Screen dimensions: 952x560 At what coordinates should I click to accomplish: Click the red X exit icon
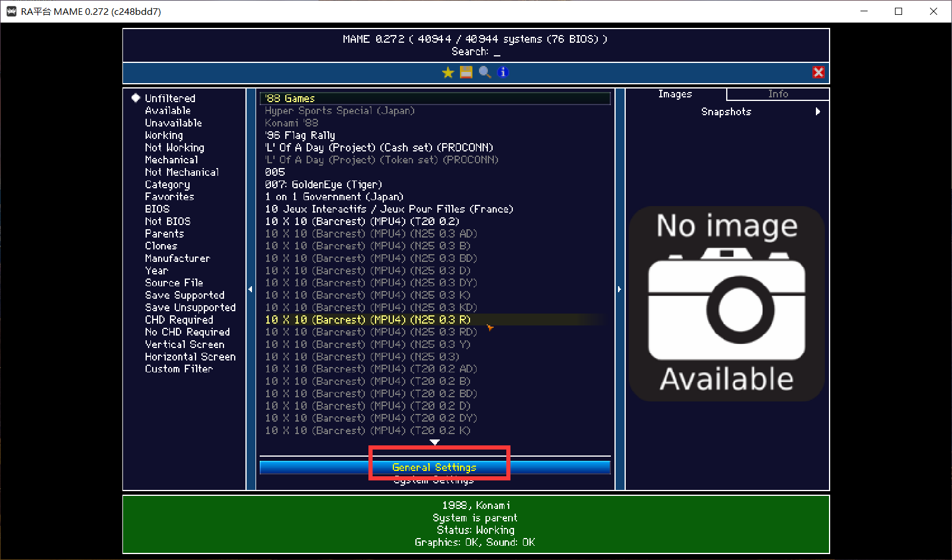coord(818,72)
